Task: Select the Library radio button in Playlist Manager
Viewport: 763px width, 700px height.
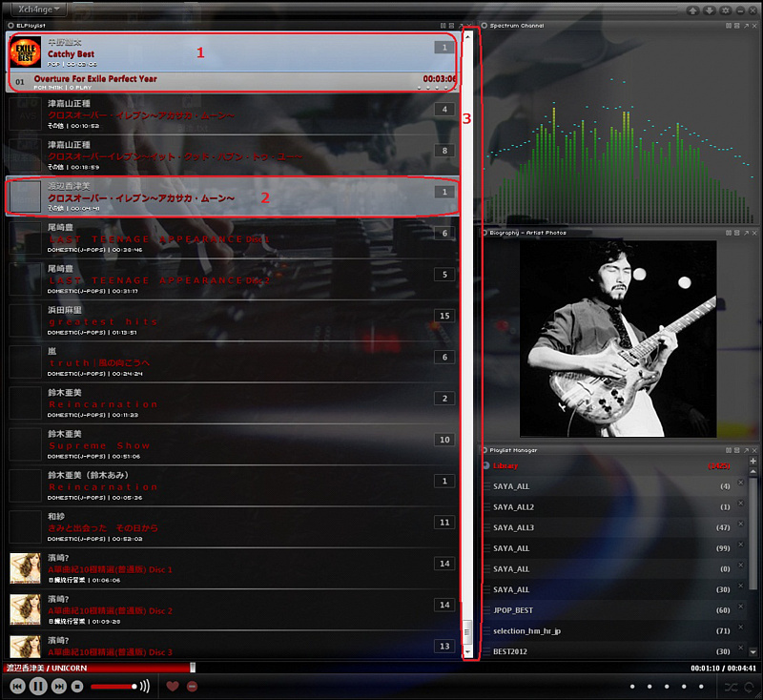Action: click(486, 465)
